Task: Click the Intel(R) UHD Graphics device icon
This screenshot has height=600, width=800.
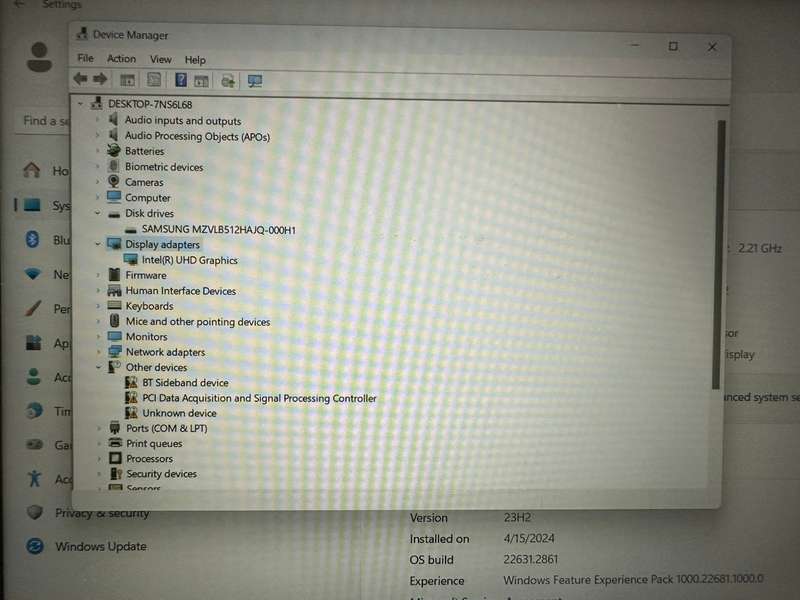Action: pyautogui.click(x=131, y=259)
